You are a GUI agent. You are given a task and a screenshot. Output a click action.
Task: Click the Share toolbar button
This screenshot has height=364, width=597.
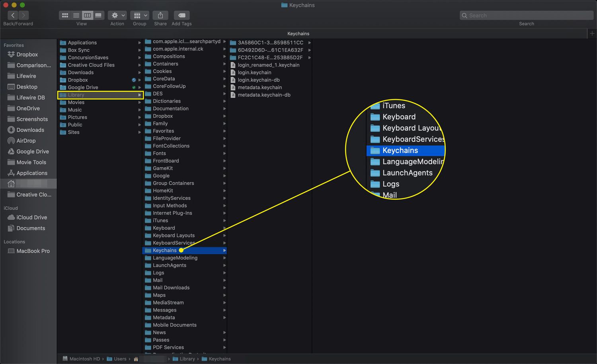(x=160, y=16)
